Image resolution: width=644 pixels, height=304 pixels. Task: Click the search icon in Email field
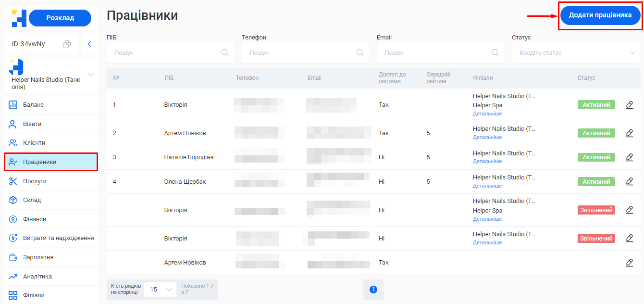click(x=495, y=53)
